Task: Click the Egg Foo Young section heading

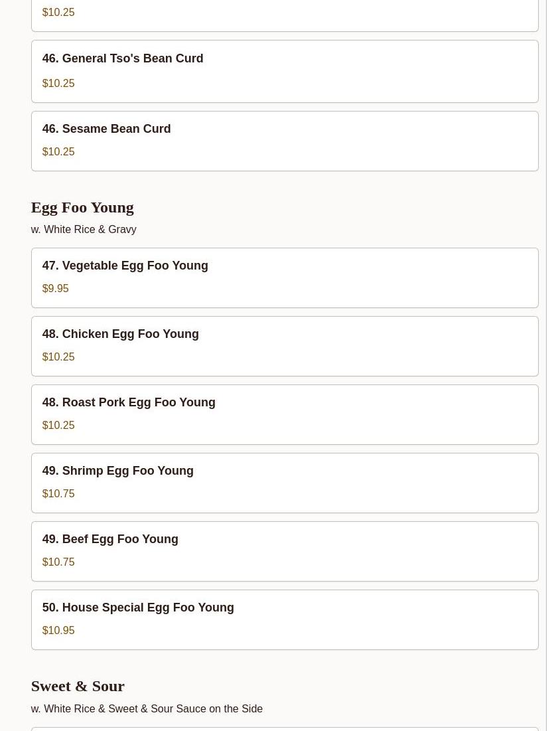Action: 82,207
